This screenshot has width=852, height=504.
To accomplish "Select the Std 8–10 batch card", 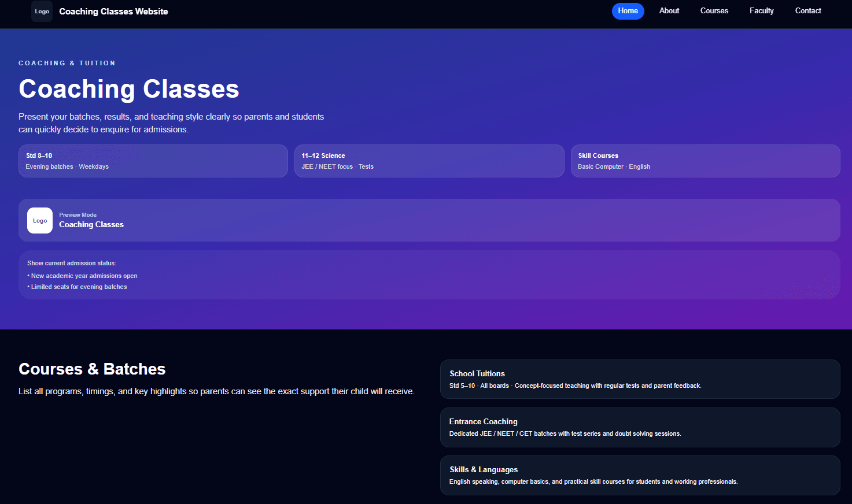I will pos(153,161).
